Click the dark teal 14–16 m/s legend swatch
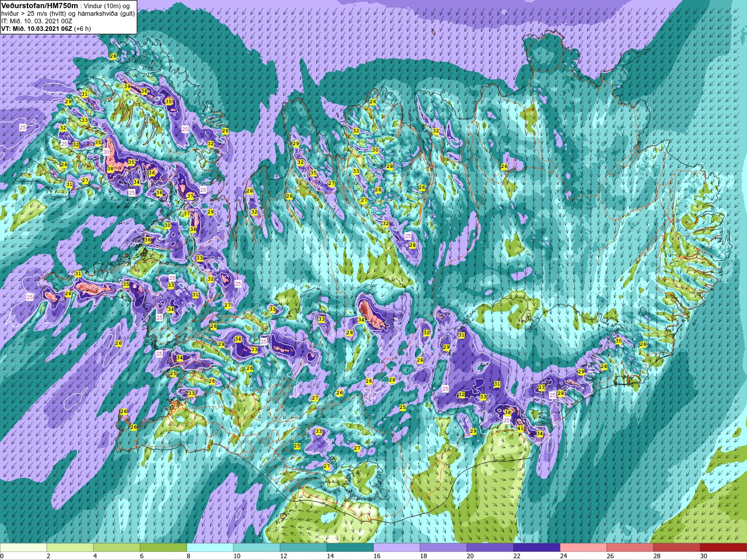Image resolution: width=747 pixels, height=560 pixels. pyautogui.click(x=350, y=548)
